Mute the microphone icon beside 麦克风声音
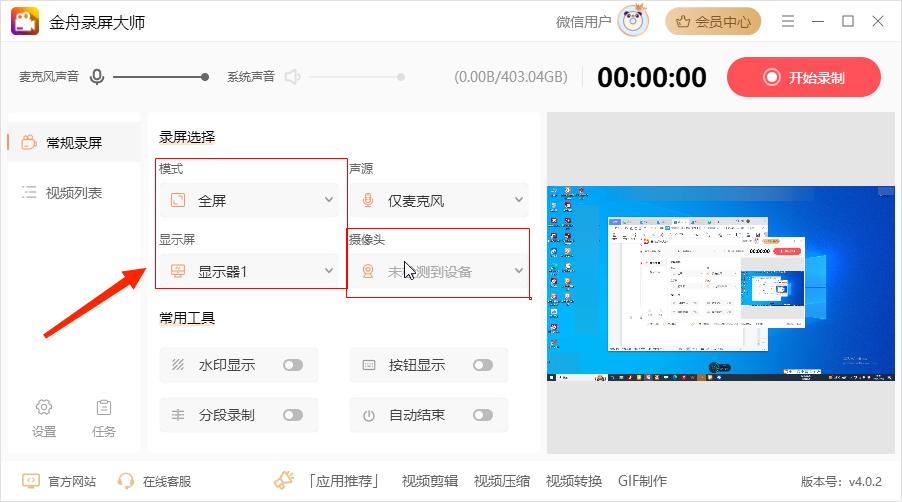 [x=97, y=76]
